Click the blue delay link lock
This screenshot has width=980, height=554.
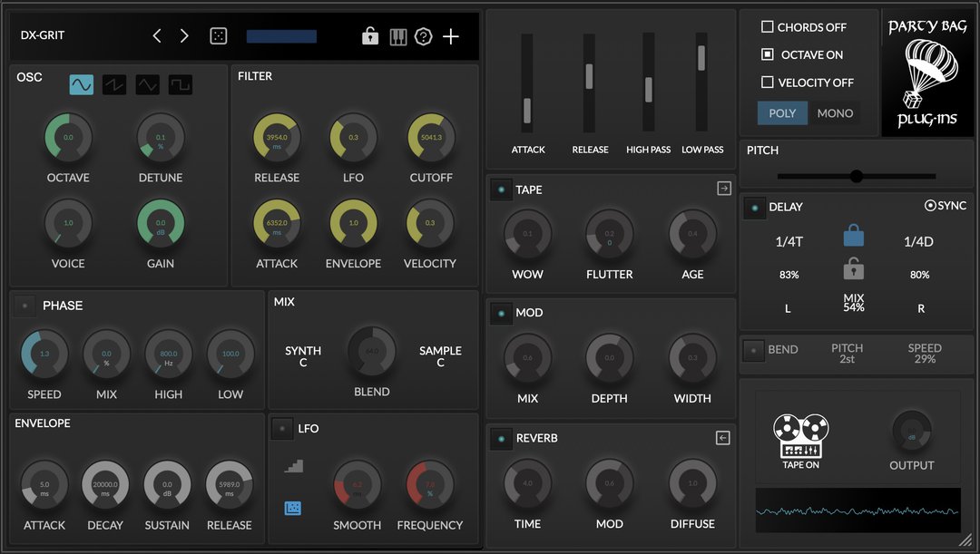[x=854, y=236]
